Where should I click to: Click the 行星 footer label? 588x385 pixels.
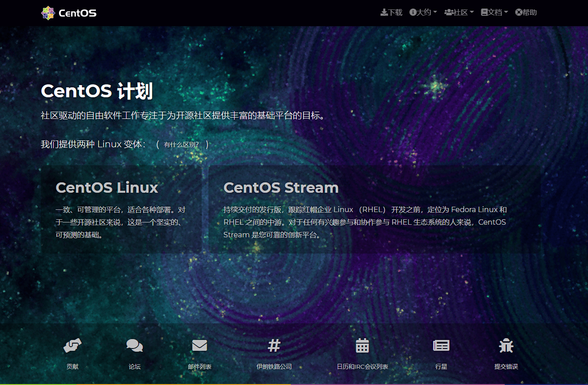point(441,367)
